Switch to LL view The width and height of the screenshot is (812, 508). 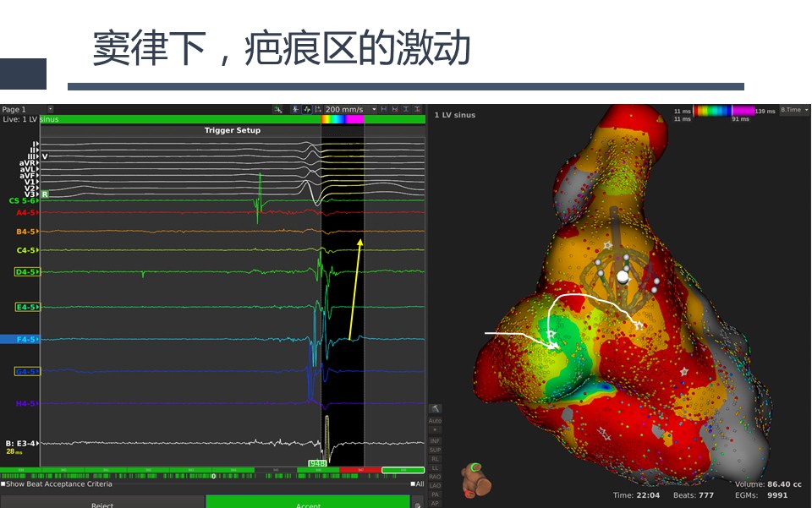tap(435, 467)
